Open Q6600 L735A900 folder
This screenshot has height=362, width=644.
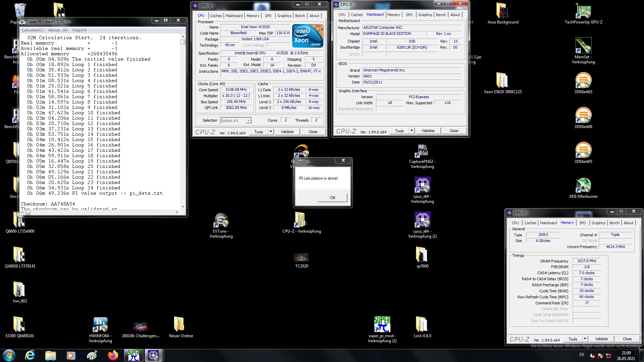(x=20, y=223)
